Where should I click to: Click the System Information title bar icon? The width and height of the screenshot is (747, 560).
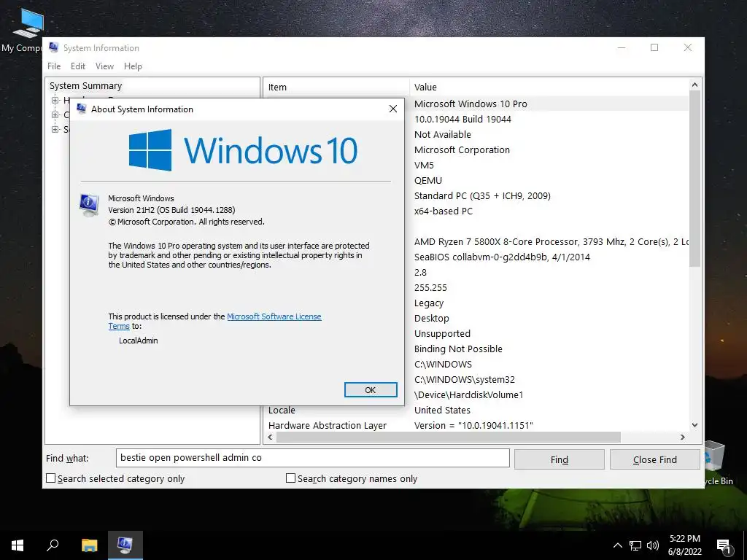54,47
